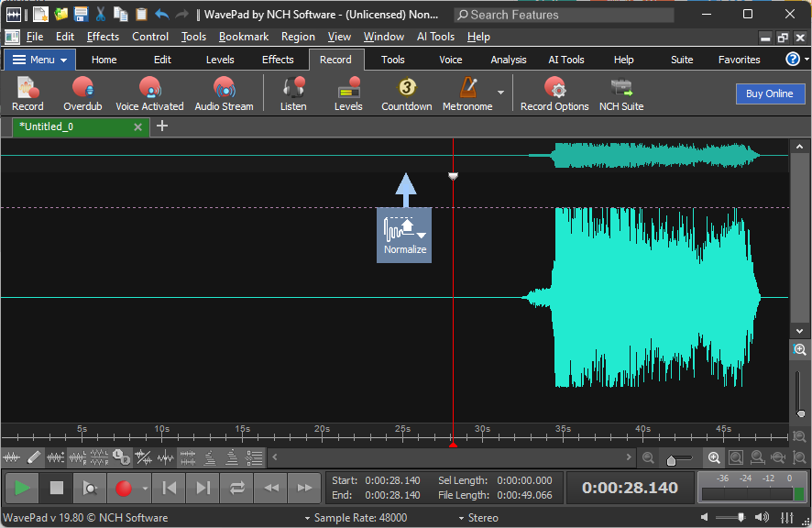
Task: Open the Bookmark menu
Action: [243, 37]
